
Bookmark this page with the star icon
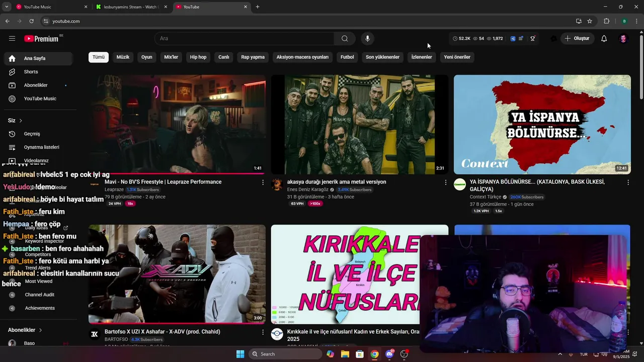590,21
